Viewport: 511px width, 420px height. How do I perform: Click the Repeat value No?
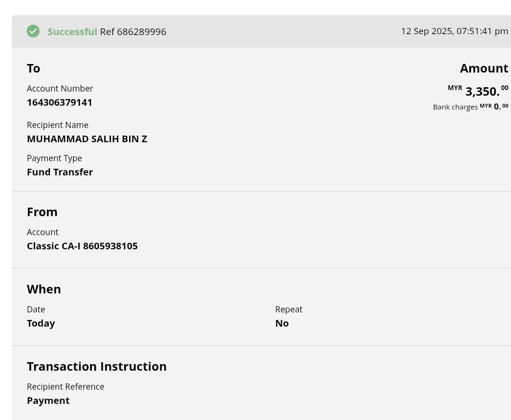282,323
